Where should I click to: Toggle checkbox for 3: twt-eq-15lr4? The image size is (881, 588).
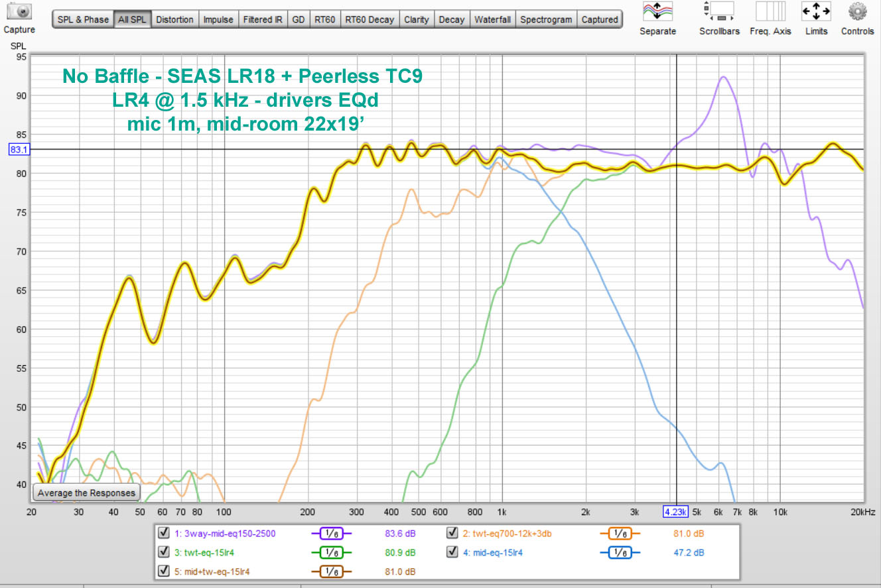(163, 552)
